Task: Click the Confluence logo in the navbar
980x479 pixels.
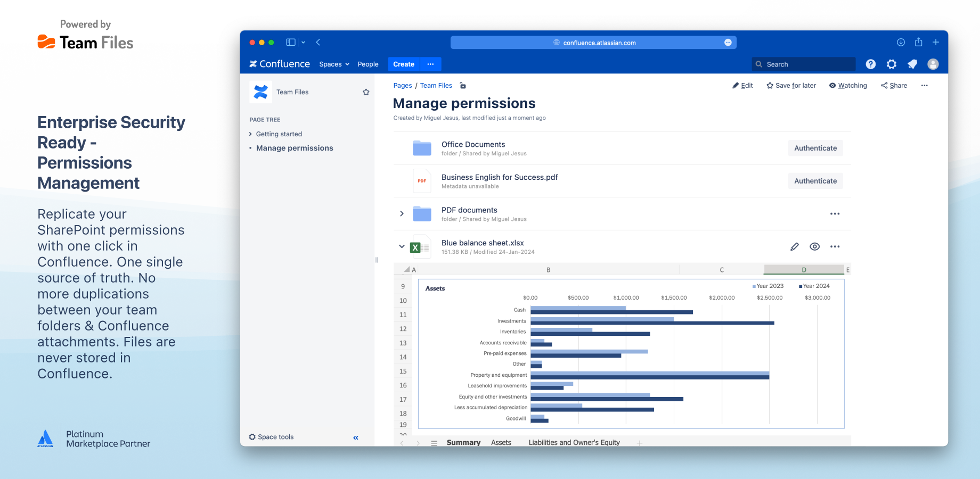Action: coord(279,63)
